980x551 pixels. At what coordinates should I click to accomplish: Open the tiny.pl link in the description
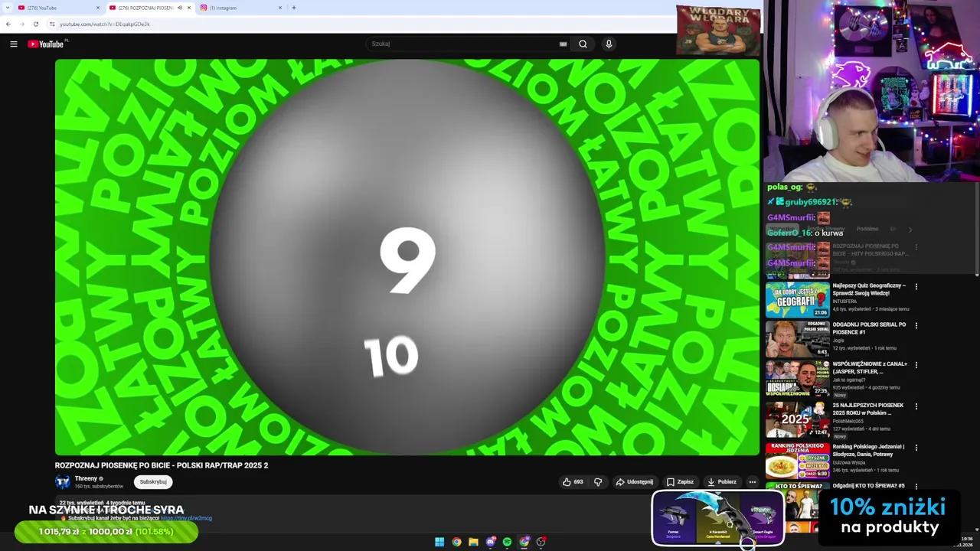pyautogui.click(x=186, y=518)
